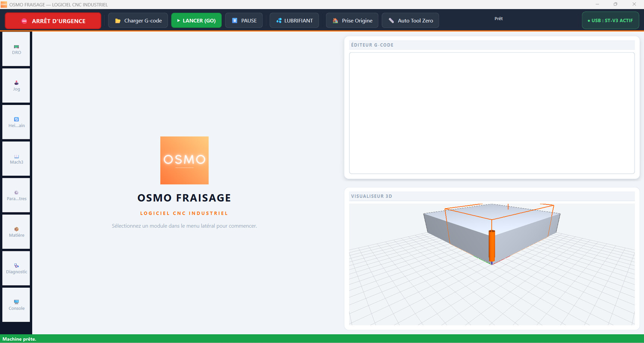The height and width of the screenshot is (343, 644).
Task: Click the "Sélectionnez un module" hint text
Action: [x=184, y=226]
